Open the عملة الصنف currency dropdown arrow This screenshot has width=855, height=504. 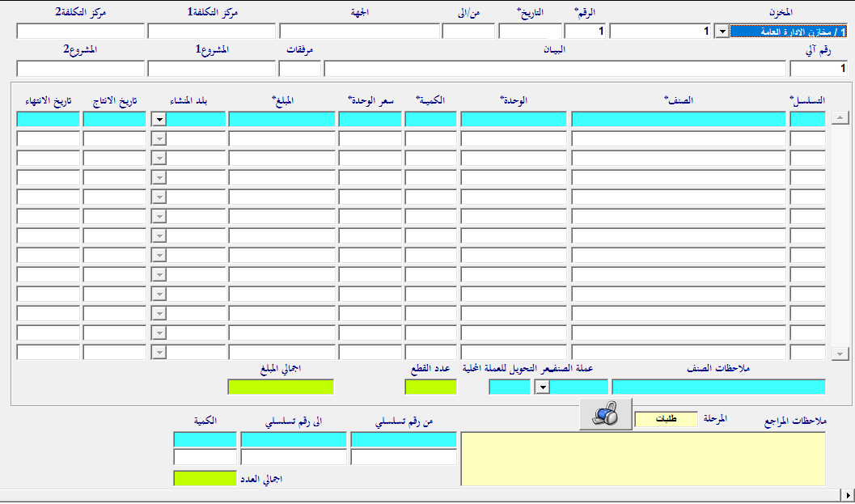[542, 387]
